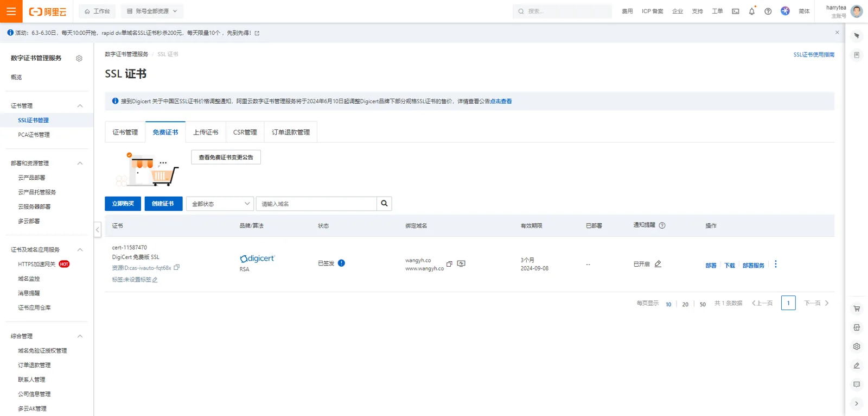This screenshot has width=868, height=416.
Task: Open settings gear beside 数字证书管理服务
Action: (79, 59)
